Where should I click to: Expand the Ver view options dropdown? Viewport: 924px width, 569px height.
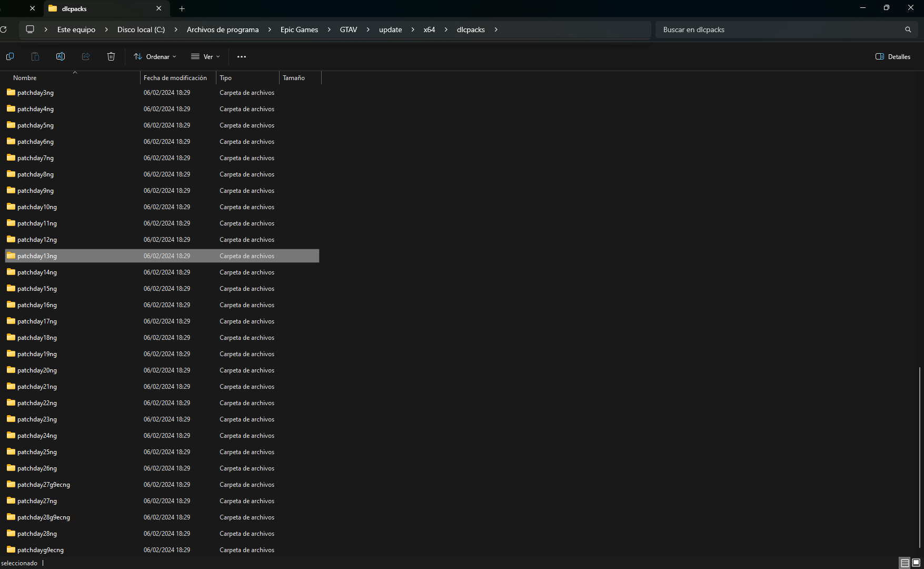pos(205,56)
